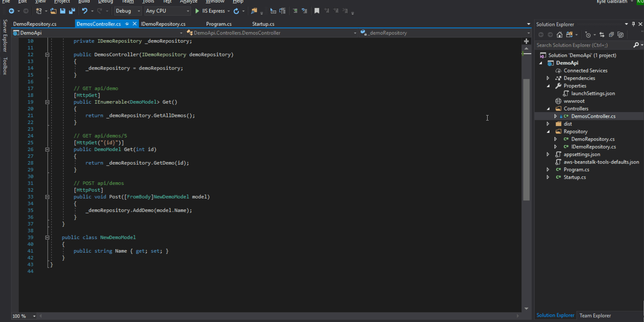644x322 pixels.
Task: Click the Save icon in the toolbar
Action: 63,10
